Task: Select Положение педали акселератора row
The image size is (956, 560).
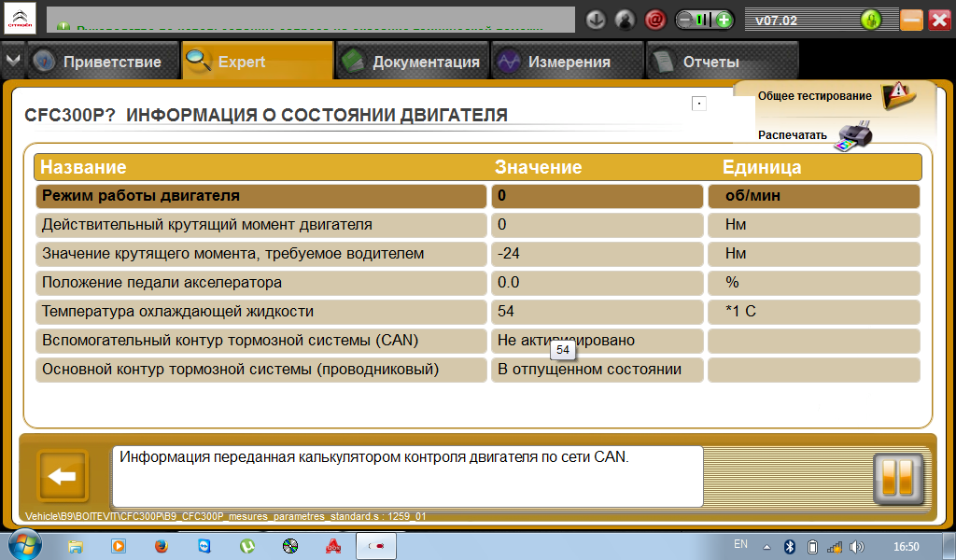Action: pos(261,282)
